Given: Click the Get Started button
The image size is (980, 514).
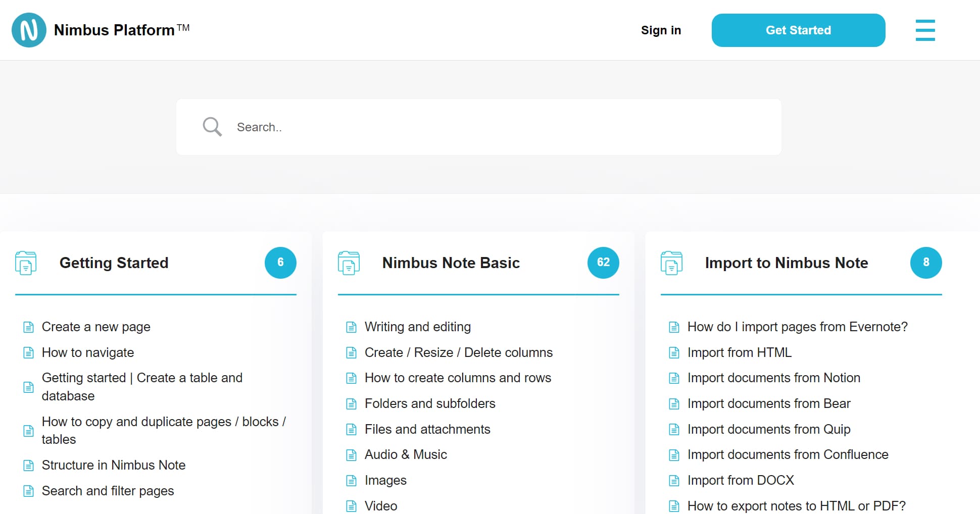Looking at the screenshot, I should tap(798, 30).
